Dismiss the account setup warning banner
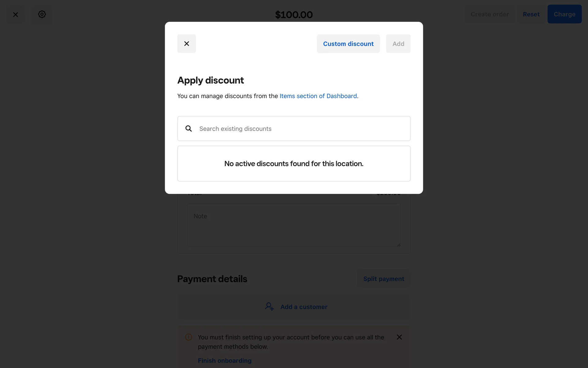Image resolution: width=588 pixels, height=368 pixels. pyautogui.click(x=399, y=337)
